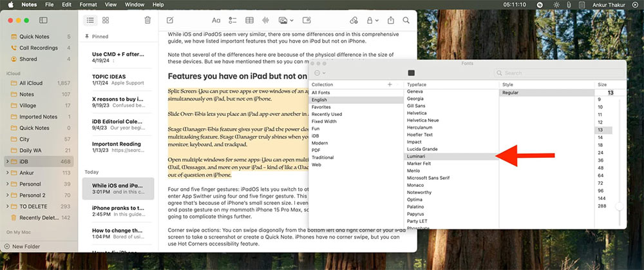The width and height of the screenshot is (644, 270).
Task: Switch to list view in Notes
Action: point(90,20)
